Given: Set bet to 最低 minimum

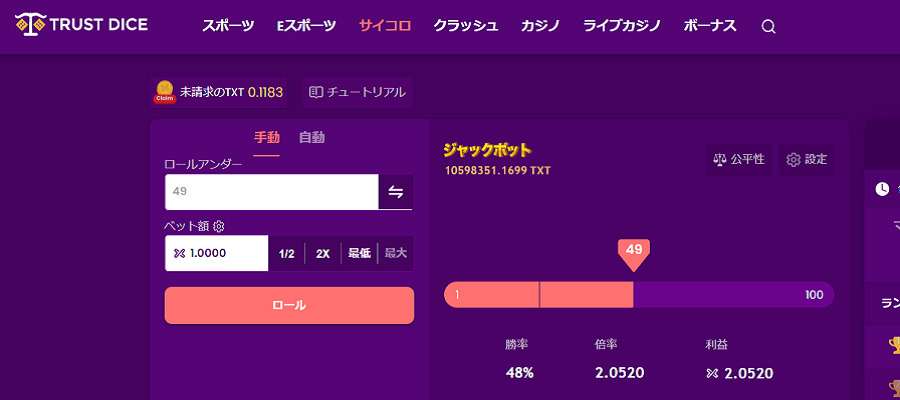Looking at the screenshot, I should 359,253.
